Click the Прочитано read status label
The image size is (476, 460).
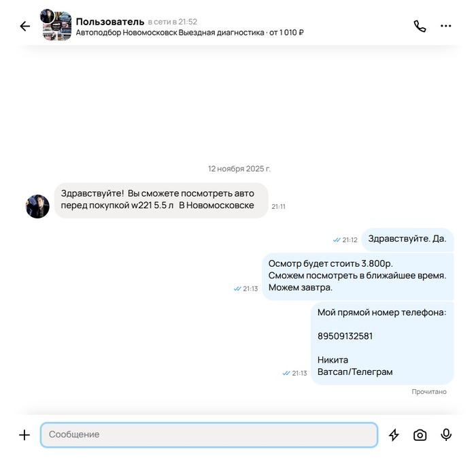coord(429,392)
